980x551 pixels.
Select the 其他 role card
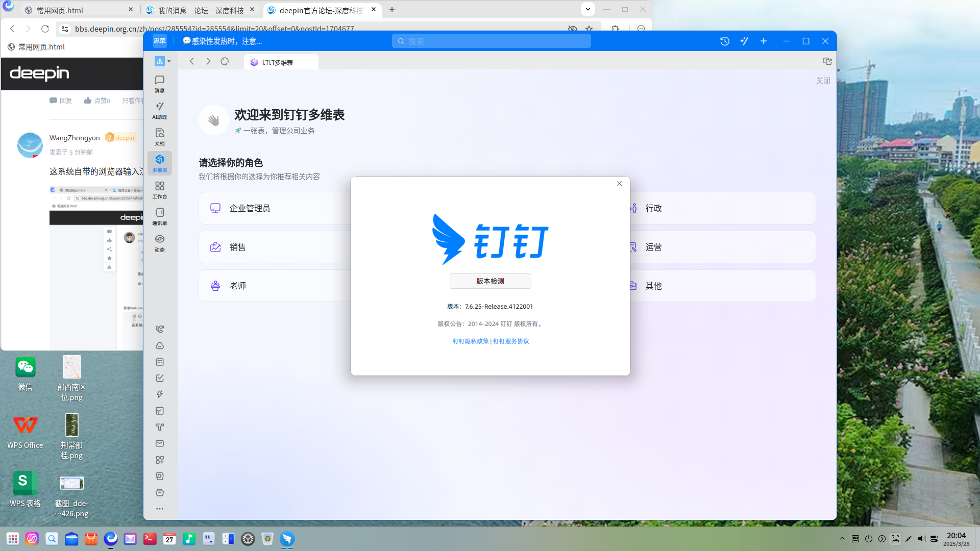tap(723, 286)
